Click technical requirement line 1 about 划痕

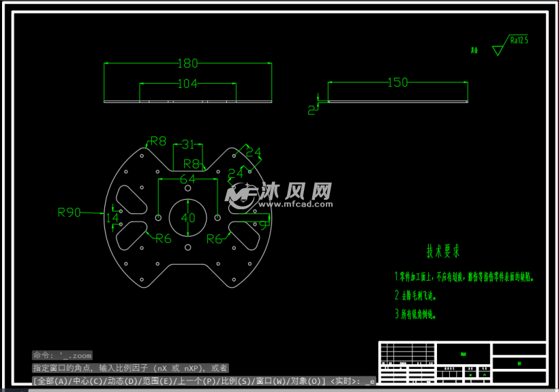pos(464,277)
